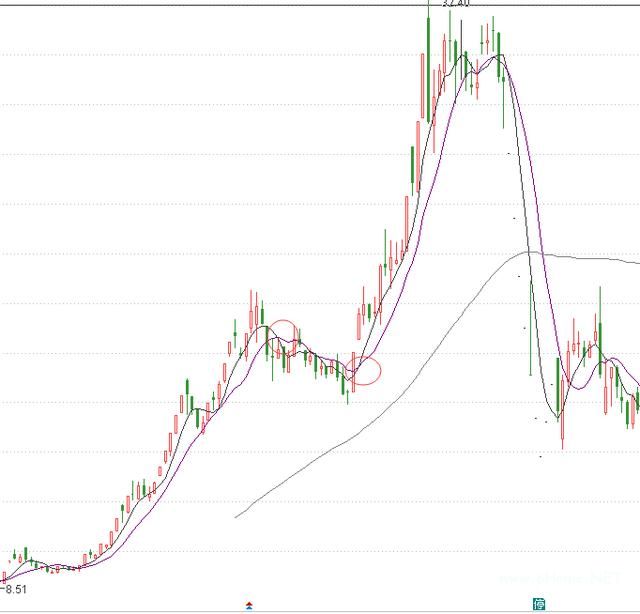Select the 8.51 lowest price label
The width and height of the screenshot is (640, 614).
tap(16, 590)
